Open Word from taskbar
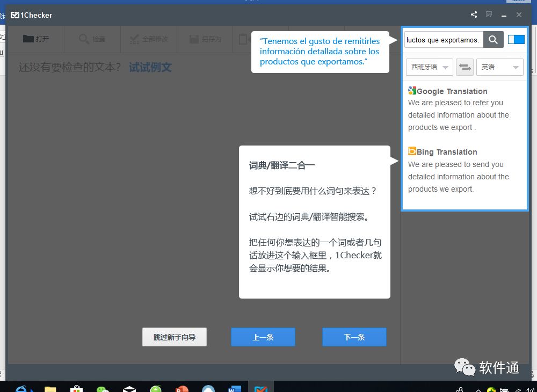 [235, 389]
